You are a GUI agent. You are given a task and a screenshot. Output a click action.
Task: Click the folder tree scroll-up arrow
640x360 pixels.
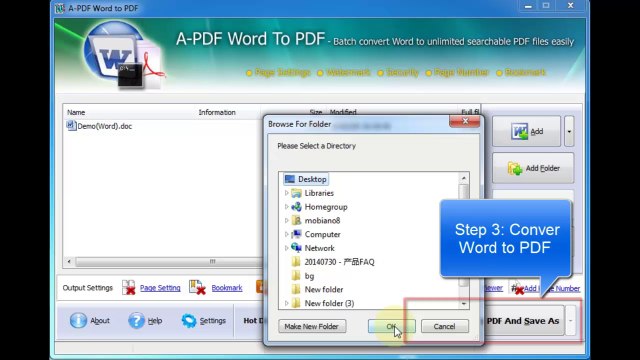464,178
